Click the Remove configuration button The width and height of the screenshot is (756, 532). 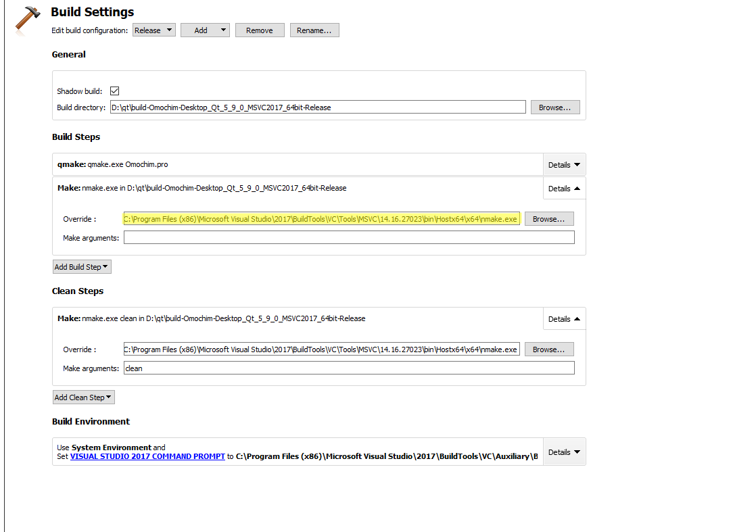point(260,30)
